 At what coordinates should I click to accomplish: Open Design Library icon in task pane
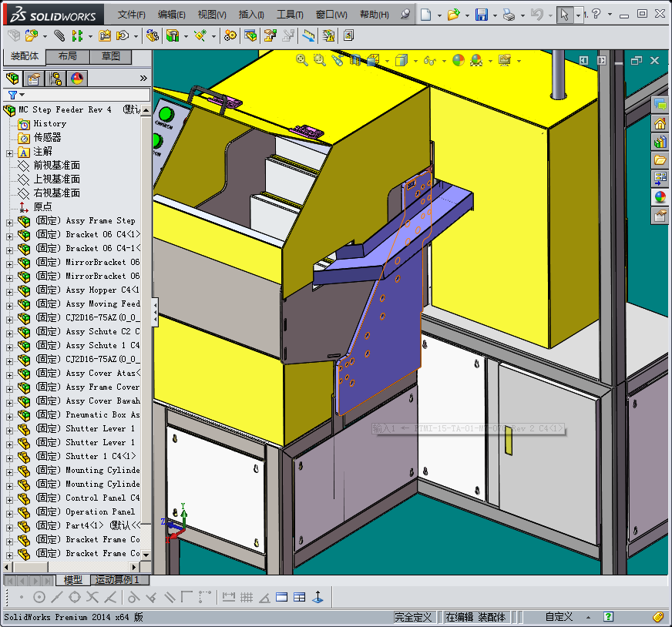660,142
